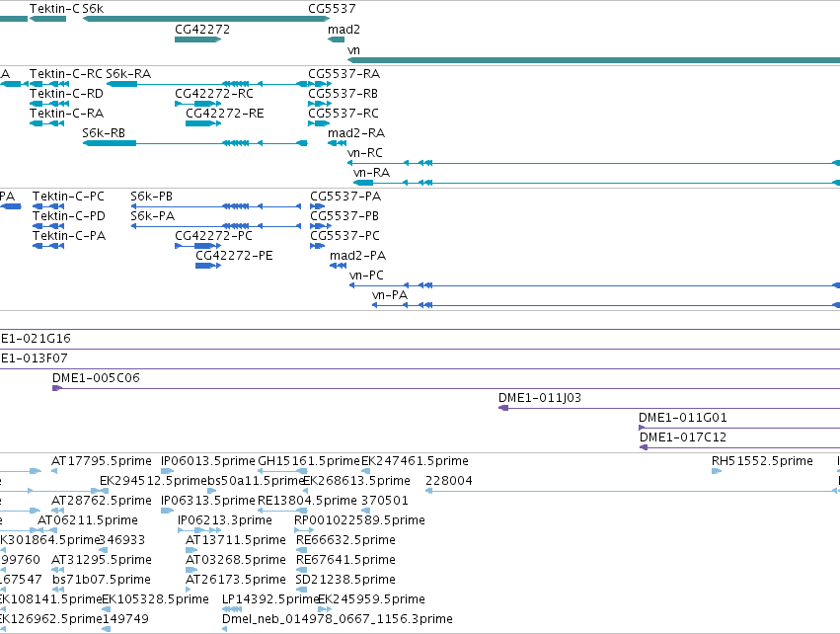Viewport: 840px width, 634px height.
Task: Select Dmel_neb_014978_0667_1156.3prime feature
Action: (x=224, y=630)
